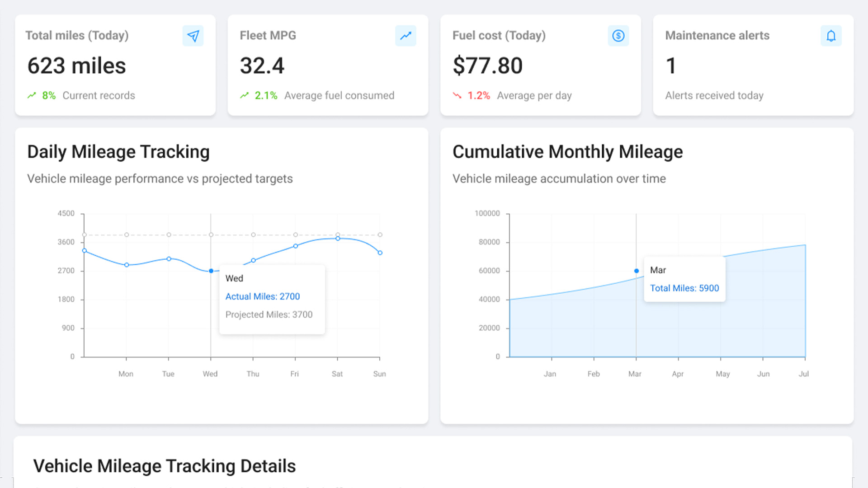The height and width of the screenshot is (488, 868).
Task: Click the Daily Mileage Tracking heading
Action: [118, 152]
